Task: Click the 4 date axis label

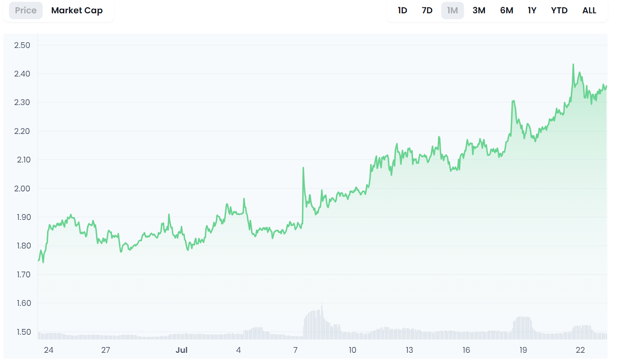Action: point(238,350)
